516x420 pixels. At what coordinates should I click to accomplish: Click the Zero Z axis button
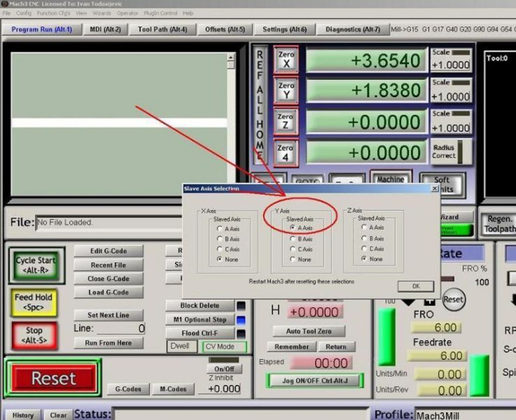pos(286,121)
